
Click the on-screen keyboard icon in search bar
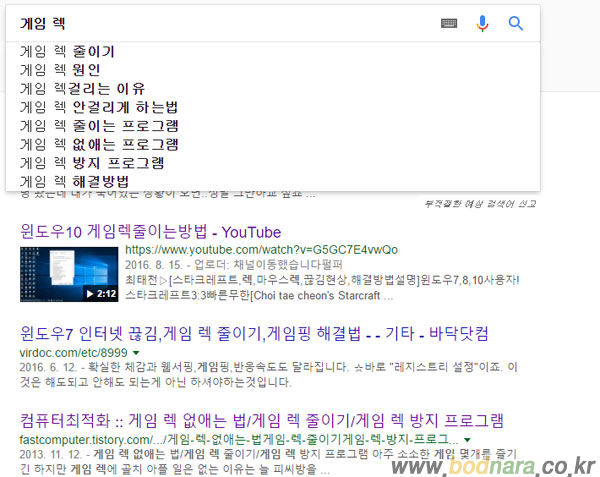click(x=449, y=23)
